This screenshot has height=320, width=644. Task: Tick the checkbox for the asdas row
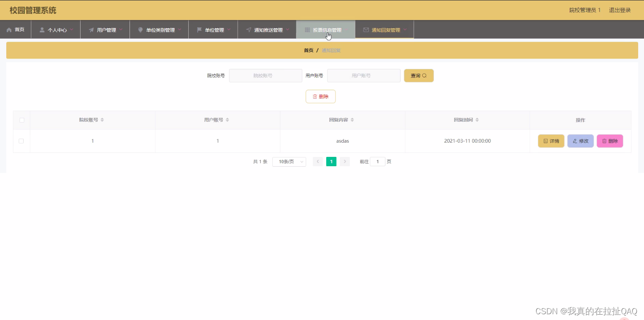coord(21,141)
